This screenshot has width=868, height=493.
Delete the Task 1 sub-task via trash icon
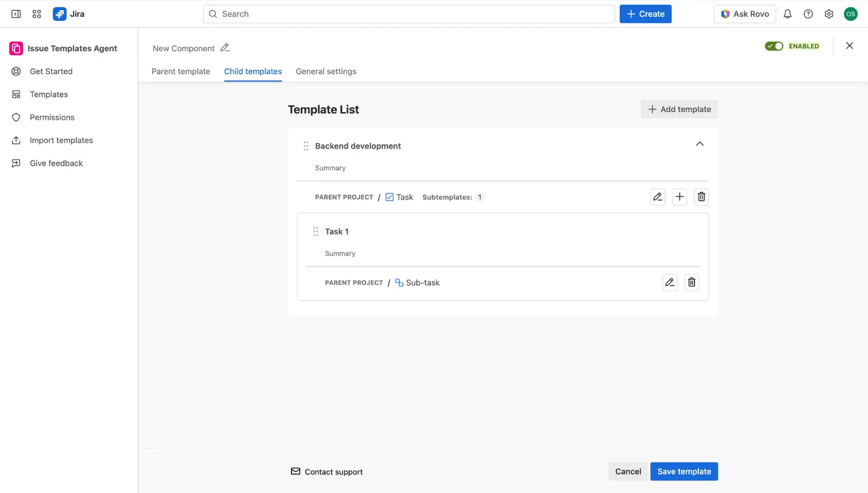[691, 282]
